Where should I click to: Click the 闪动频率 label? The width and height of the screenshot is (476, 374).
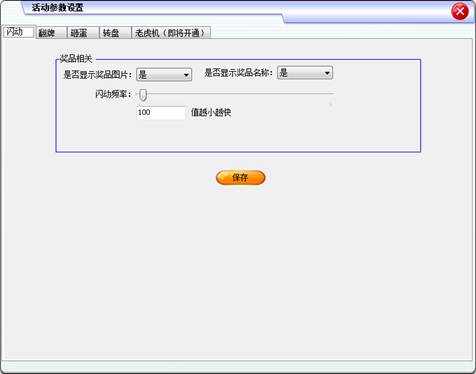[113, 94]
